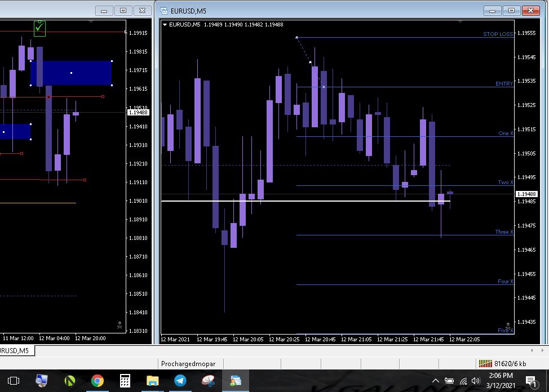This screenshot has width=549, height=392.
Task: Expand the EURUSD,M5 chart title triangle
Action: point(165,25)
